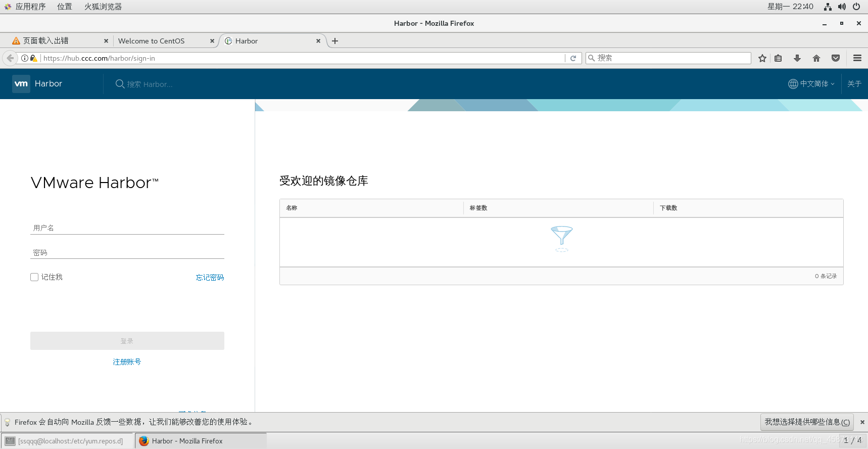This screenshot has height=449, width=868.
Task: Click the 注册账号 link
Action: pyautogui.click(x=127, y=362)
